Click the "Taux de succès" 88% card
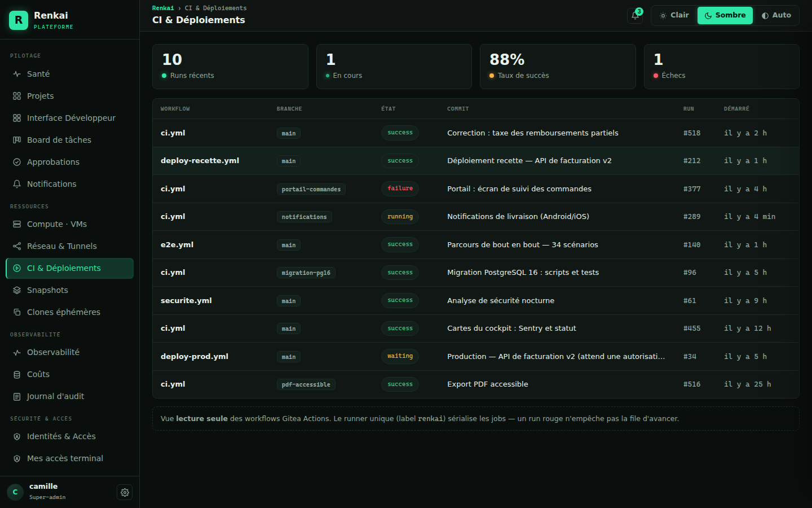812x508 pixels. pyautogui.click(x=558, y=67)
